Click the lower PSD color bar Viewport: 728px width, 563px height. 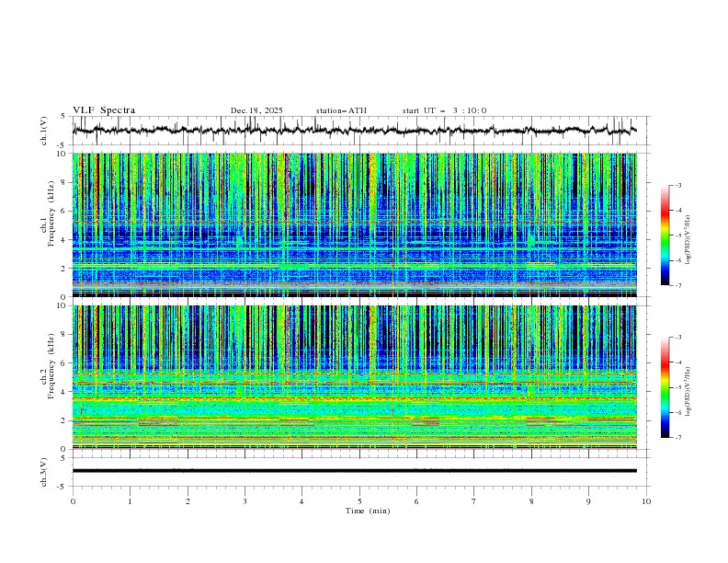(x=665, y=387)
